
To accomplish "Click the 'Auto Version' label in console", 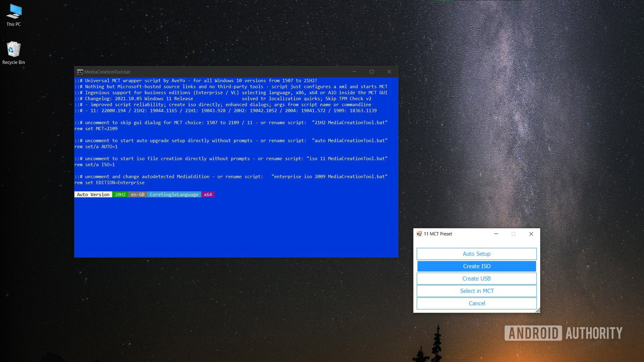I will click(x=93, y=195).
